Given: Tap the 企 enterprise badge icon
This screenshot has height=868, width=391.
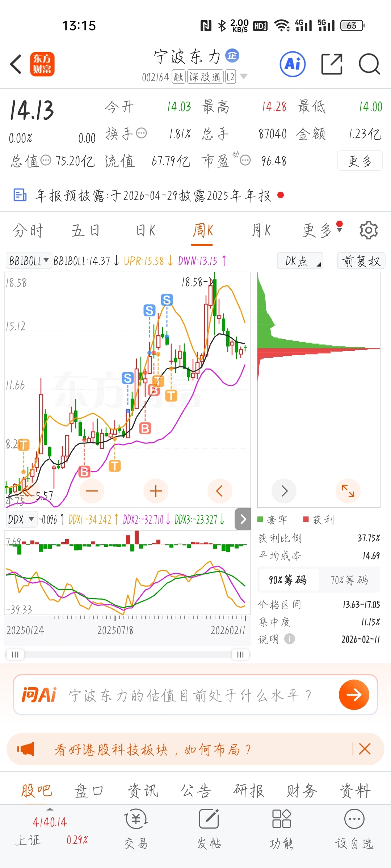Looking at the screenshot, I should pyautogui.click(x=232, y=55).
